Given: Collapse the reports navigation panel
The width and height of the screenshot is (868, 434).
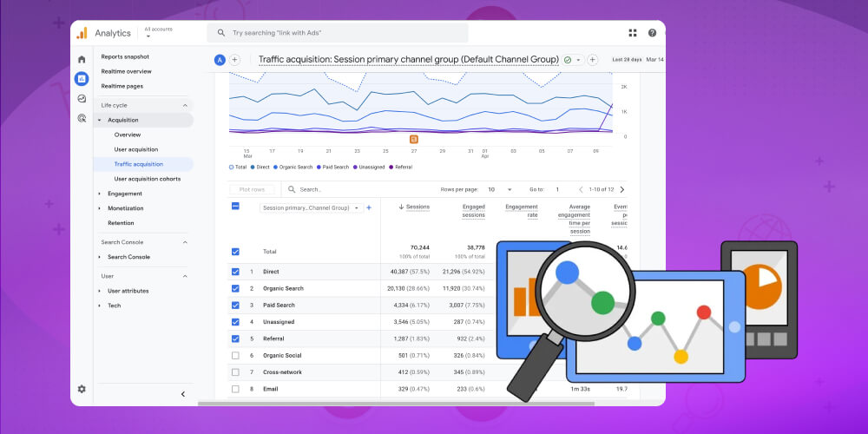Looking at the screenshot, I should (183, 394).
